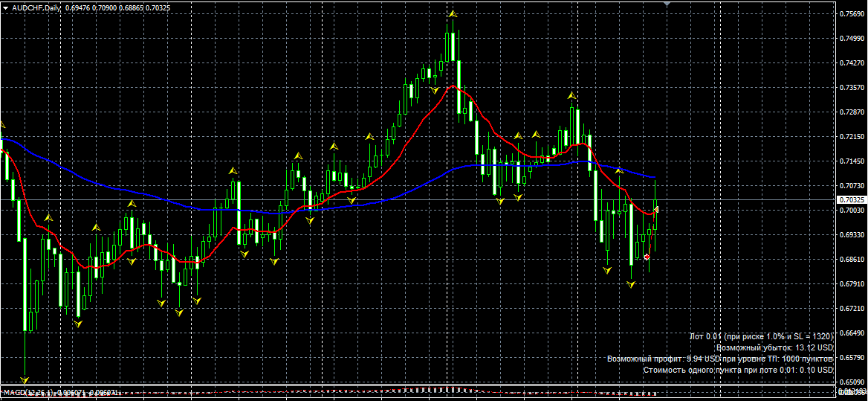Click the 0.66490 price scale label

(852, 333)
